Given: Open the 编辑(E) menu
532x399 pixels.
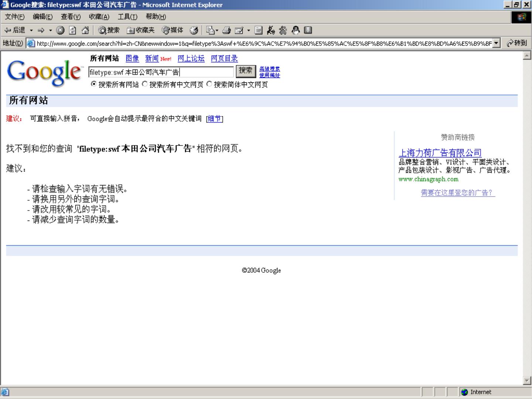Looking at the screenshot, I should click(x=42, y=17).
